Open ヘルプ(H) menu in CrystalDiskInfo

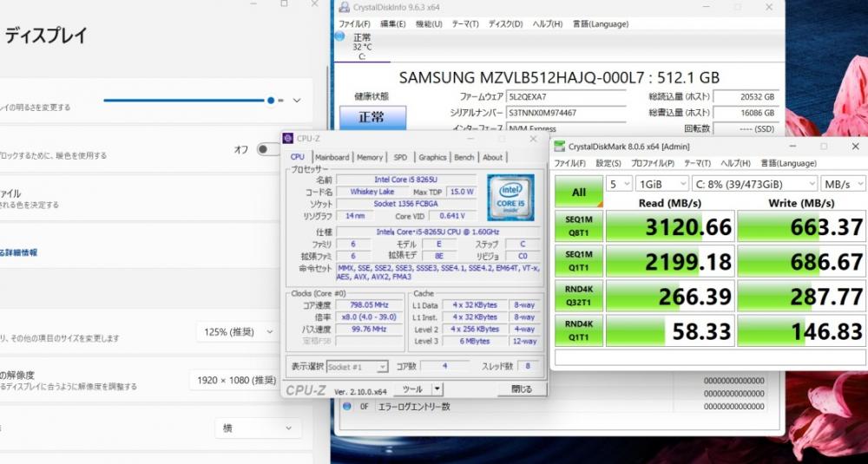pyautogui.click(x=548, y=24)
